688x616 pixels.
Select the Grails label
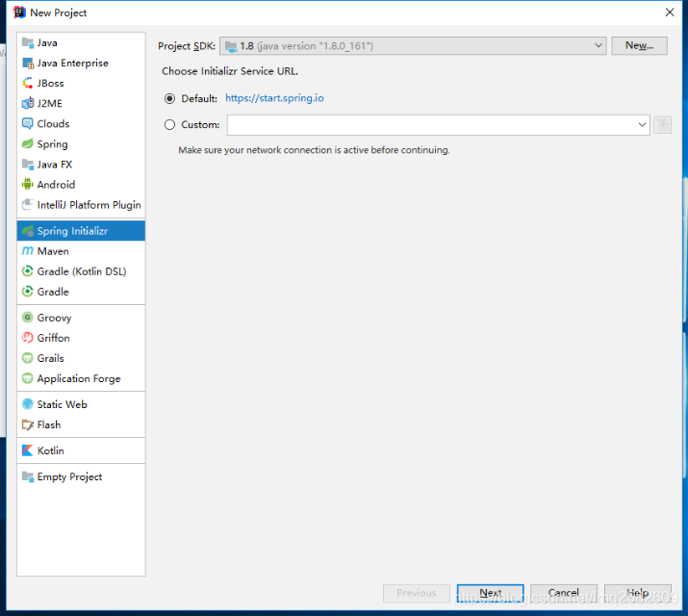coord(50,358)
